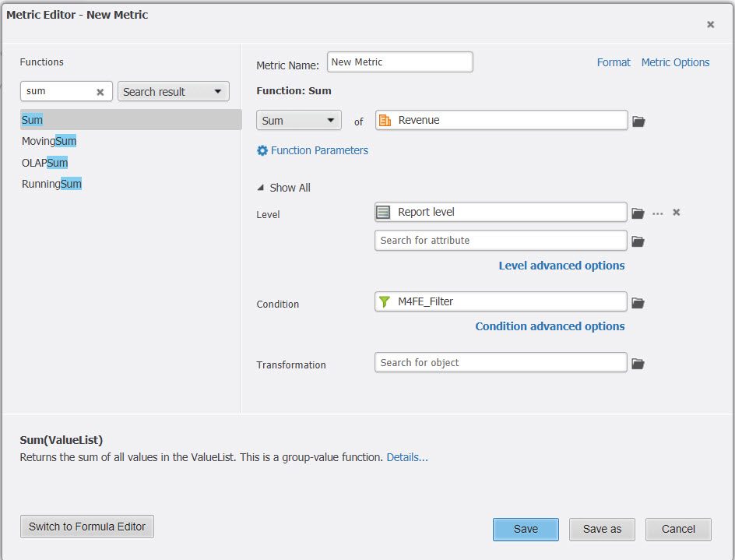The image size is (735, 560).
Task: Click the M4FE_Filter funnel icon
Action: pyautogui.click(x=384, y=301)
